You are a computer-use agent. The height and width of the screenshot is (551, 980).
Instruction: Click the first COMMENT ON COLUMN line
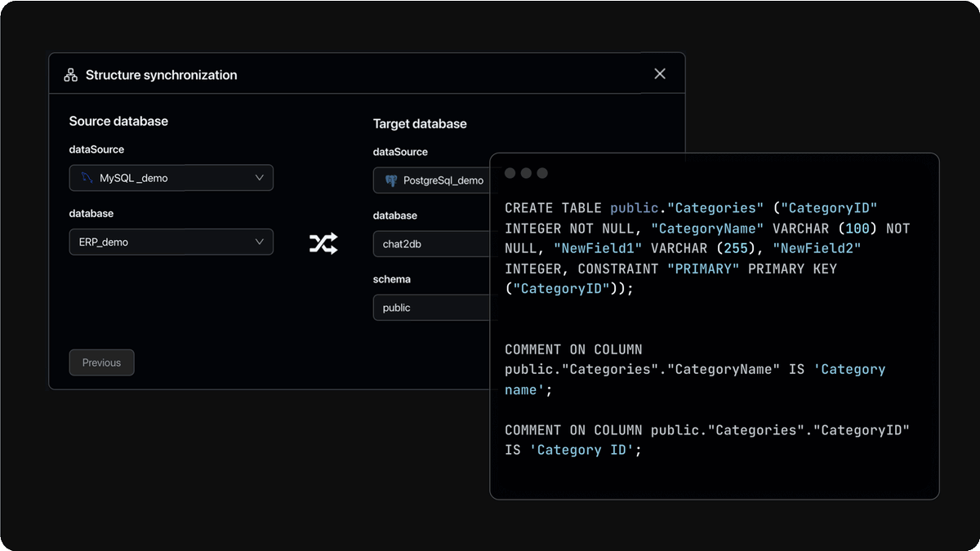573,349
